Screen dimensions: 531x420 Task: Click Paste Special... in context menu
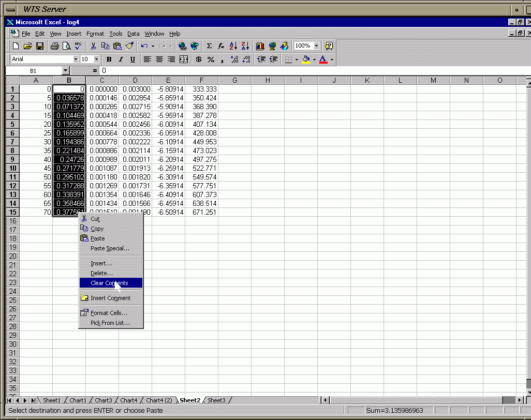click(x=110, y=248)
